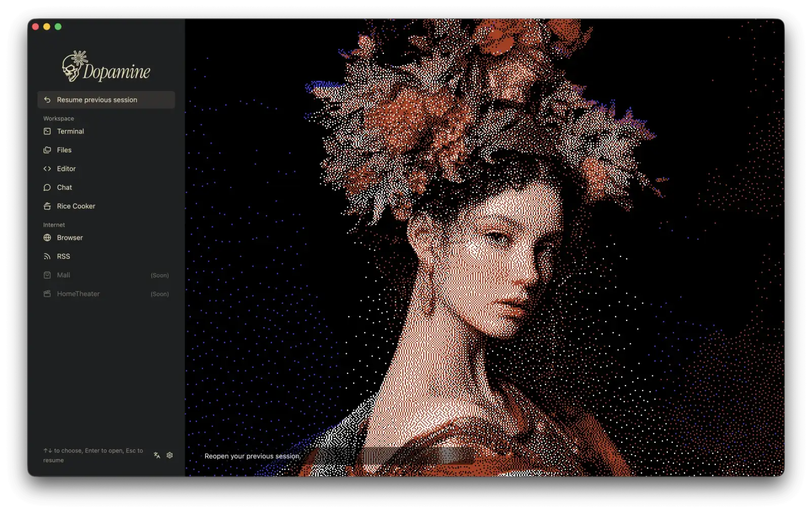
Task: Click the Dopamine skull logo
Action: pyautogui.click(x=75, y=66)
